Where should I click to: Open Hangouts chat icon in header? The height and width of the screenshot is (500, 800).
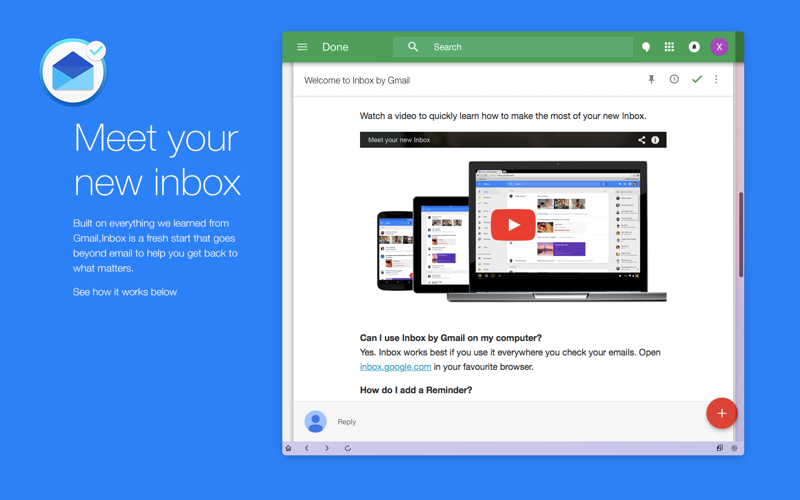click(x=646, y=47)
